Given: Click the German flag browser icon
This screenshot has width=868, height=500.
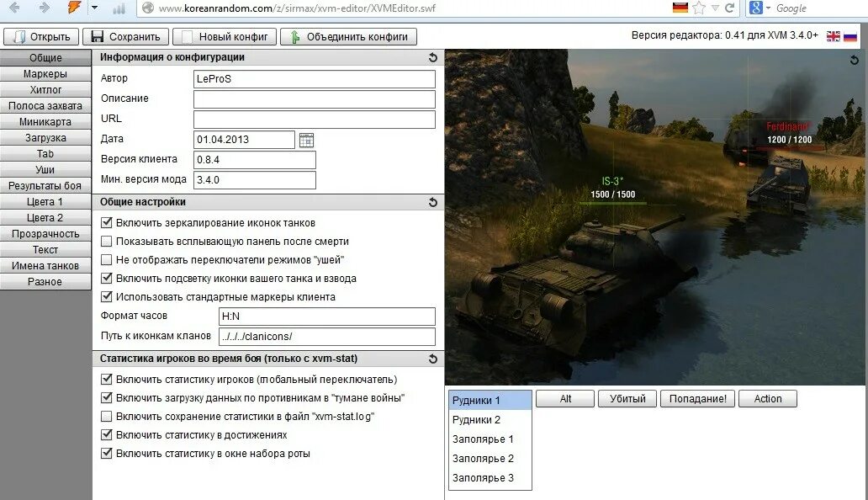Looking at the screenshot, I should (680, 8).
